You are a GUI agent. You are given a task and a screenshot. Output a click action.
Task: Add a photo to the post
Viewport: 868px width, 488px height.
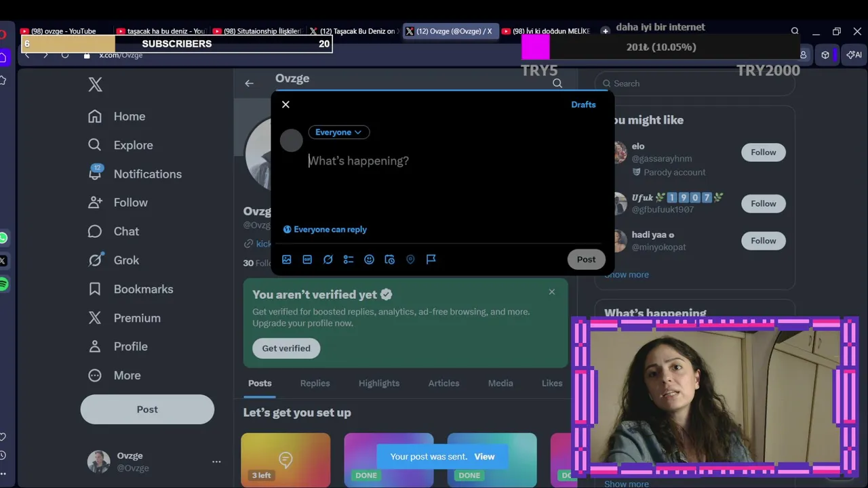pyautogui.click(x=287, y=260)
